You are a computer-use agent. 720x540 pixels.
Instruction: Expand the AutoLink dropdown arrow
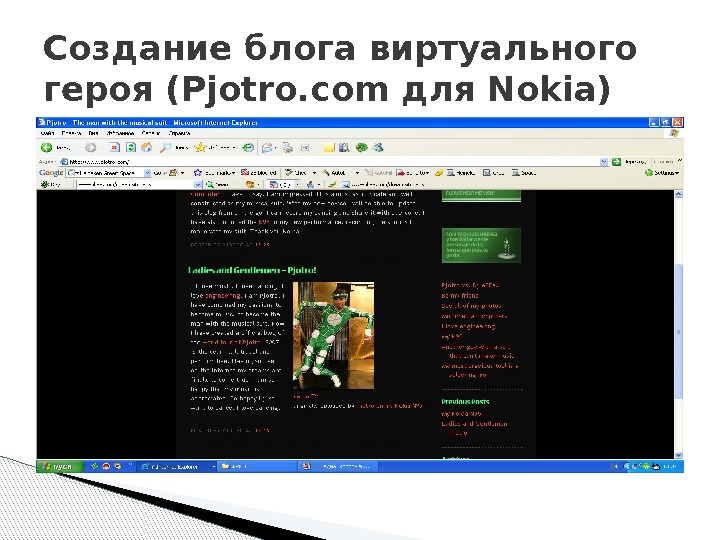click(x=357, y=173)
